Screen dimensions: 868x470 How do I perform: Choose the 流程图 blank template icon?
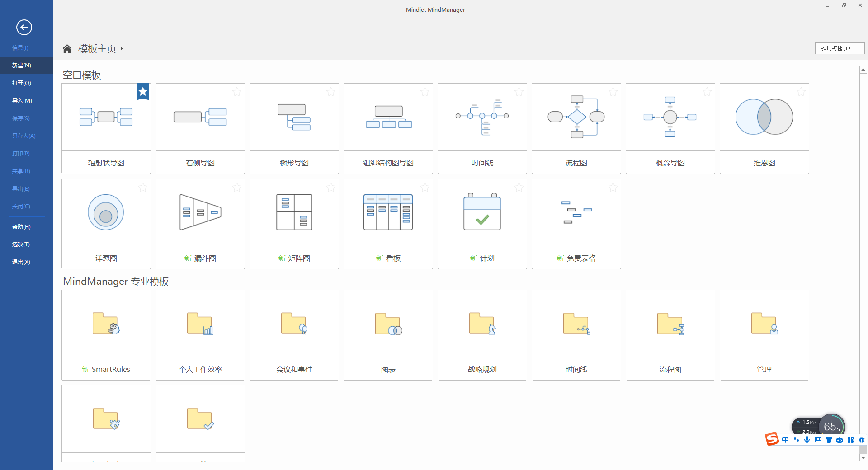coord(576,117)
